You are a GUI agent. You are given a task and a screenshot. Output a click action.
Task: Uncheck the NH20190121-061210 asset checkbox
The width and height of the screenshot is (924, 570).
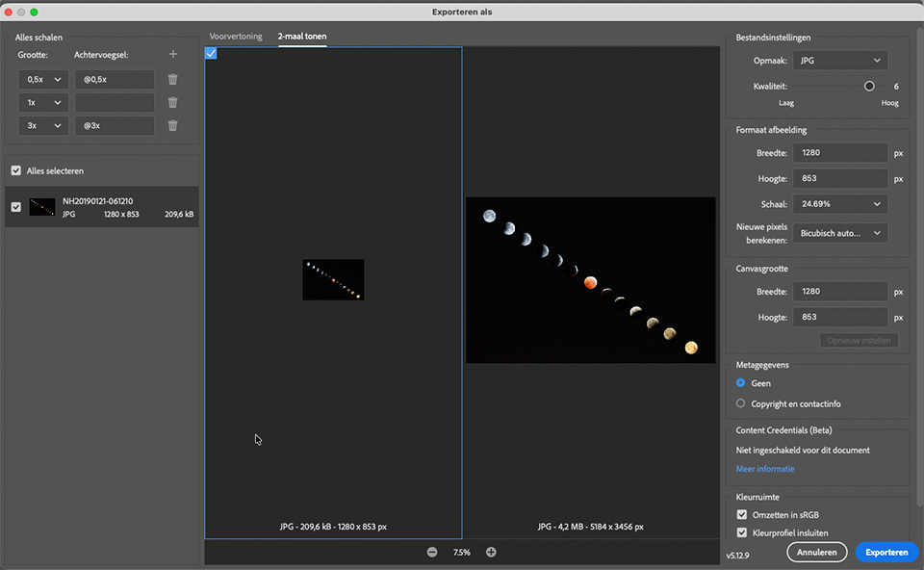[15, 207]
